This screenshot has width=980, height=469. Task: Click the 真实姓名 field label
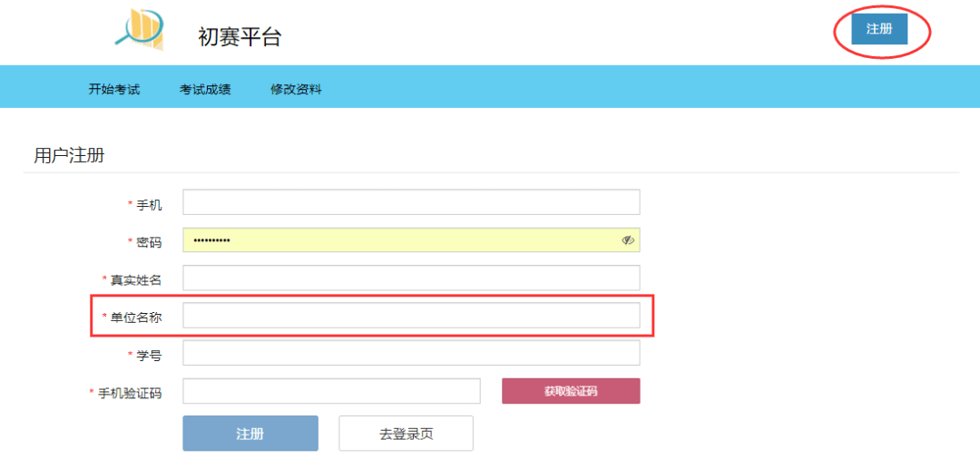(x=136, y=279)
